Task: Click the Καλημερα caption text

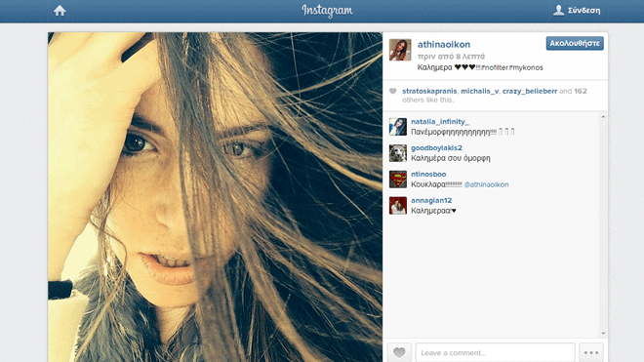Action: coord(434,67)
